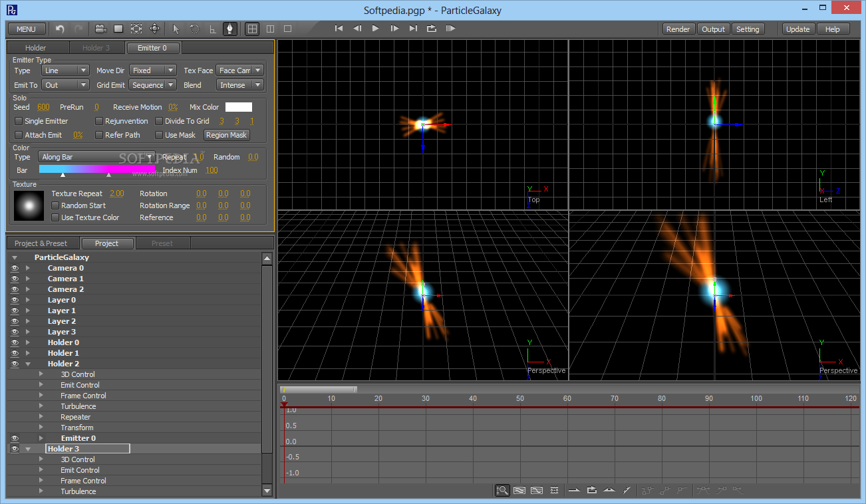
Task: Select the scale corner tool
Action: 212,29
